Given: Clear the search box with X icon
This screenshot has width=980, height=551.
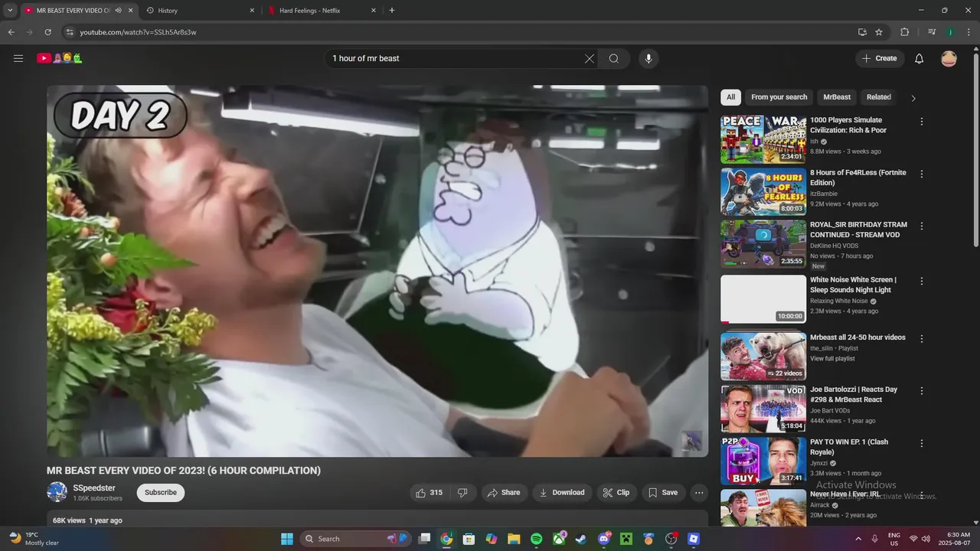Looking at the screenshot, I should point(590,58).
